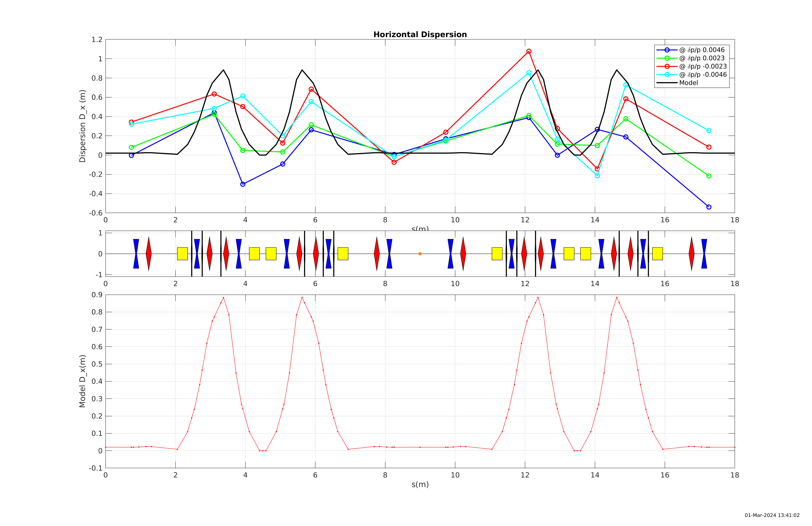812x526 pixels.
Task: Click the Horizontal Dispersion plot title
Action: [420, 34]
